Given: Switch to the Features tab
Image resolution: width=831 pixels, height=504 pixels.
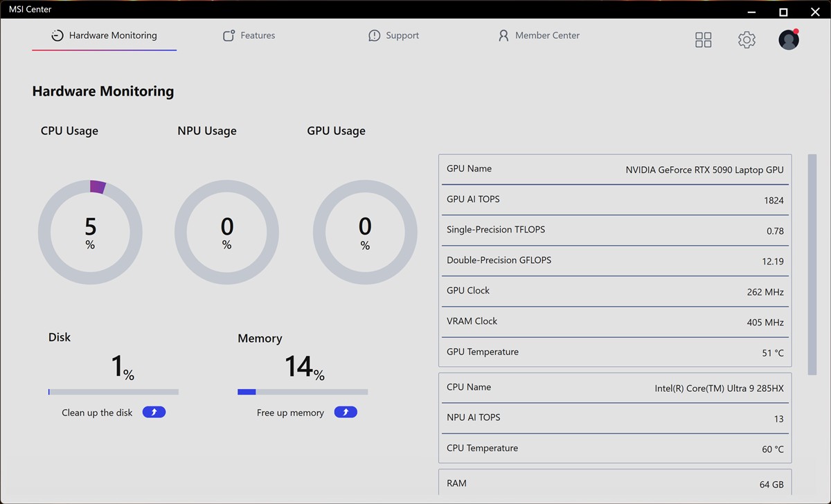Looking at the screenshot, I should point(258,35).
